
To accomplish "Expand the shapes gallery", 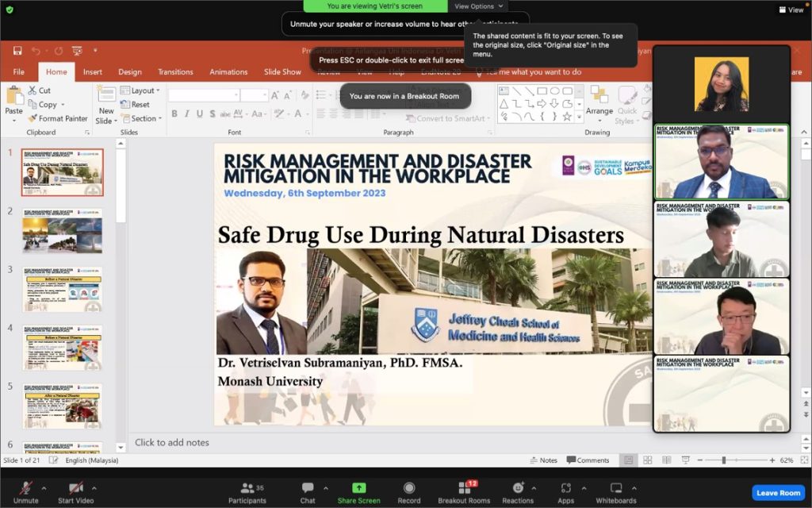I will [x=580, y=117].
